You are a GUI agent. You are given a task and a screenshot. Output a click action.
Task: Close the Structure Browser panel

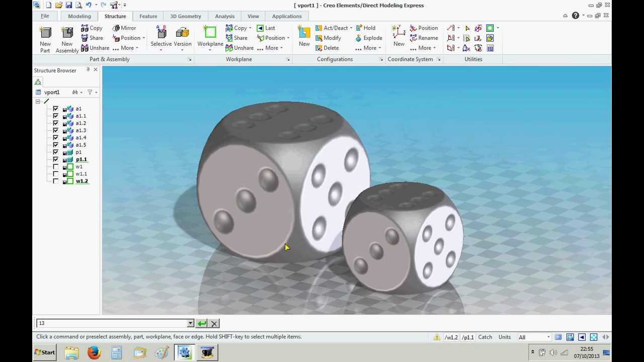pos(95,70)
